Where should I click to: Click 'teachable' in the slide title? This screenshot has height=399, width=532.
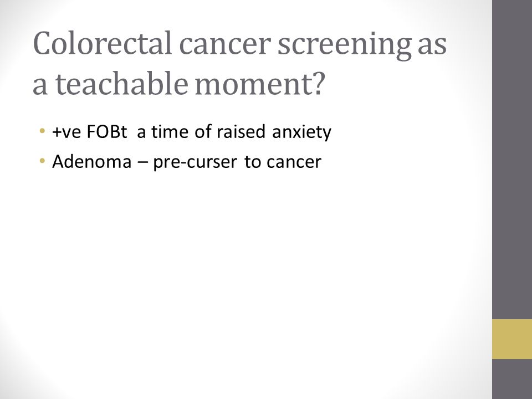(121, 83)
